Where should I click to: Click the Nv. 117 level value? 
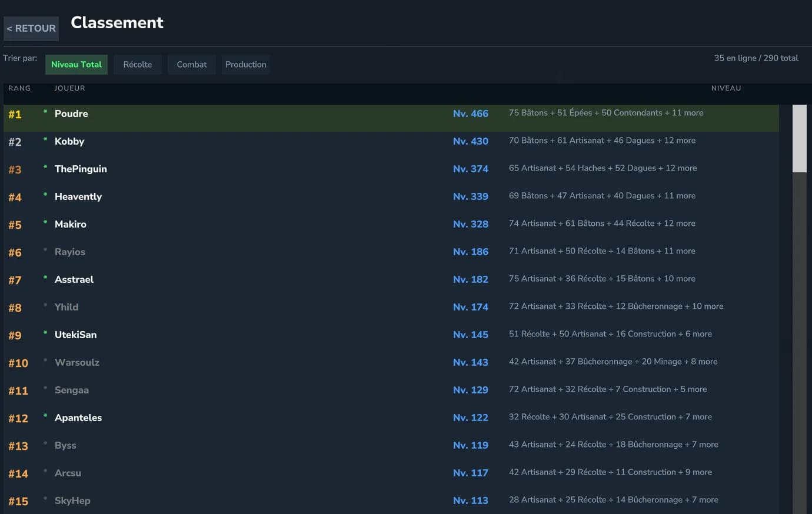[x=471, y=473]
